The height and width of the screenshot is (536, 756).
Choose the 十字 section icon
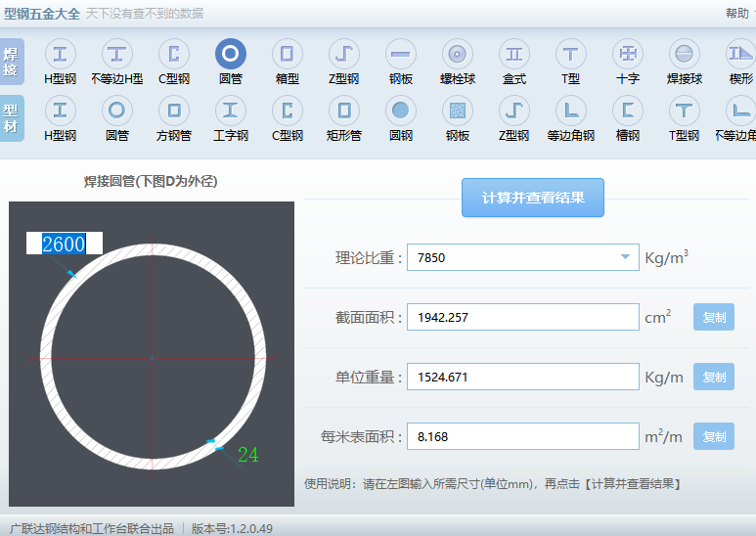(x=628, y=54)
